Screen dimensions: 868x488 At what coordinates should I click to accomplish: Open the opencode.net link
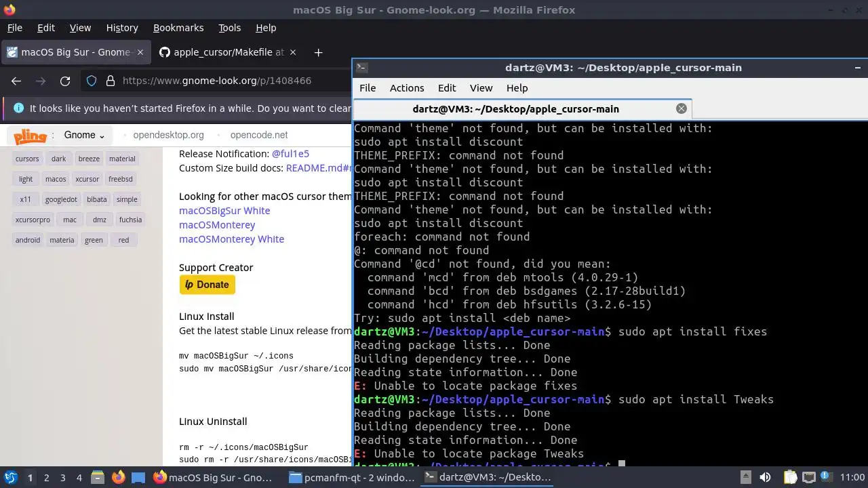coord(259,135)
